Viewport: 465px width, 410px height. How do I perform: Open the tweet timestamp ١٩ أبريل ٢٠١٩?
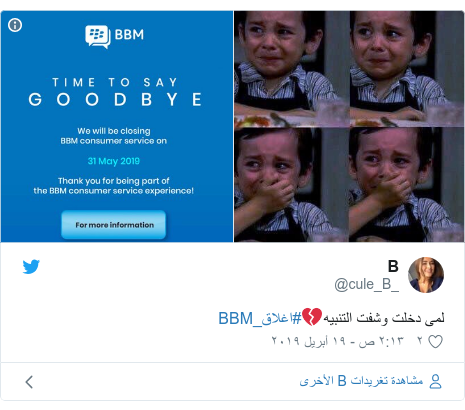[x=337, y=341]
